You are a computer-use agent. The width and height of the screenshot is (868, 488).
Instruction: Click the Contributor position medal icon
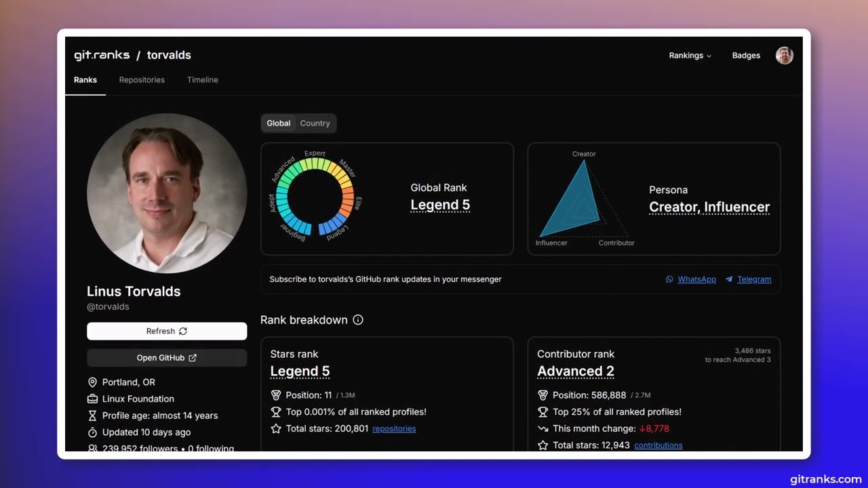542,395
